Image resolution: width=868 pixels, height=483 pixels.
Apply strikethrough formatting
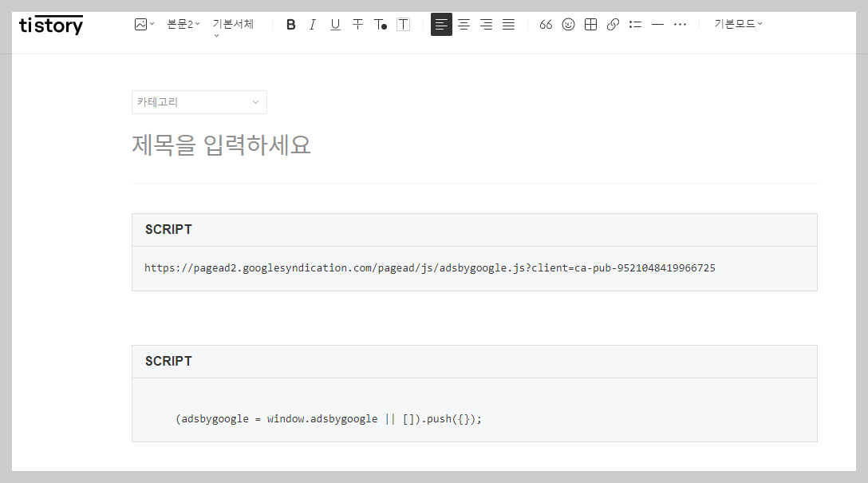point(357,24)
